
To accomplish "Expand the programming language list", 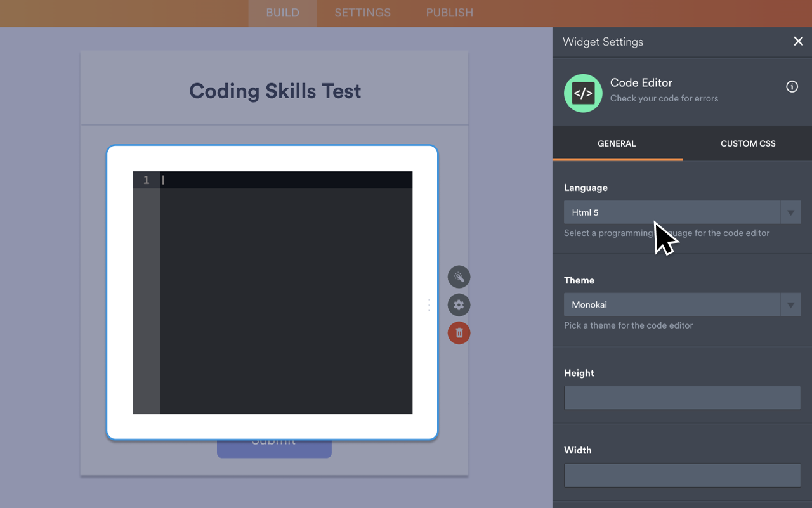I will [x=790, y=212].
